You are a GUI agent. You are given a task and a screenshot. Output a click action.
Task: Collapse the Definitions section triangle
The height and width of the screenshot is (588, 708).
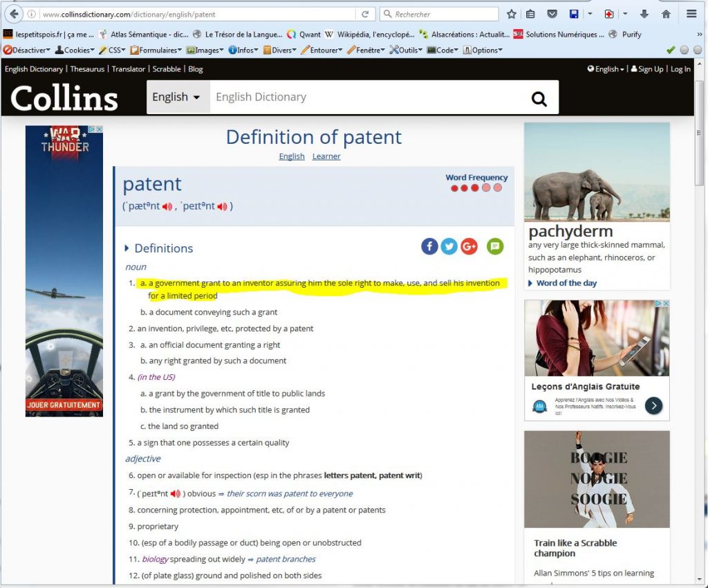pos(127,248)
